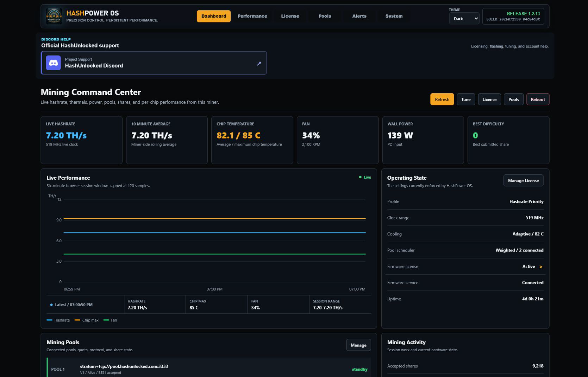Click the Tune button
This screenshot has width=588, height=377.
(x=466, y=99)
